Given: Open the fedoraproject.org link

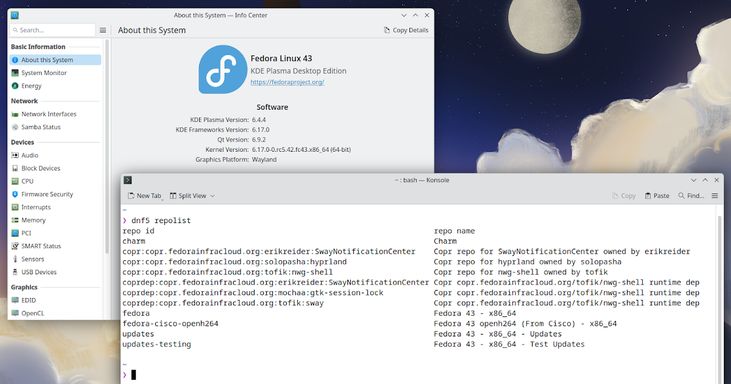Looking at the screenshot, I should point(287,82).
